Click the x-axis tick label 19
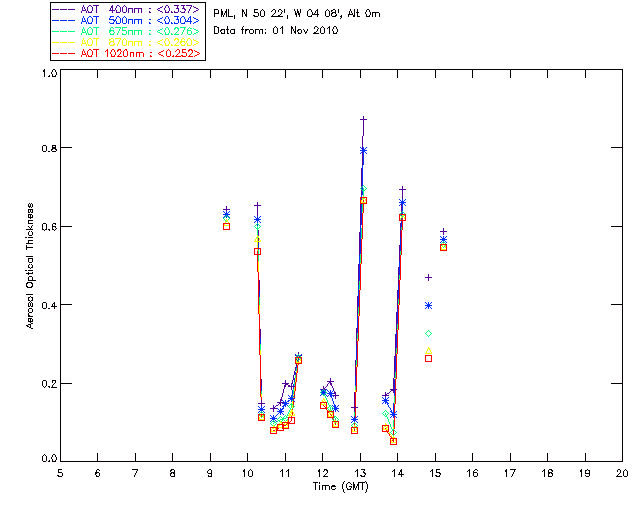Screen dimensions: 640x512 coord(585,473)
